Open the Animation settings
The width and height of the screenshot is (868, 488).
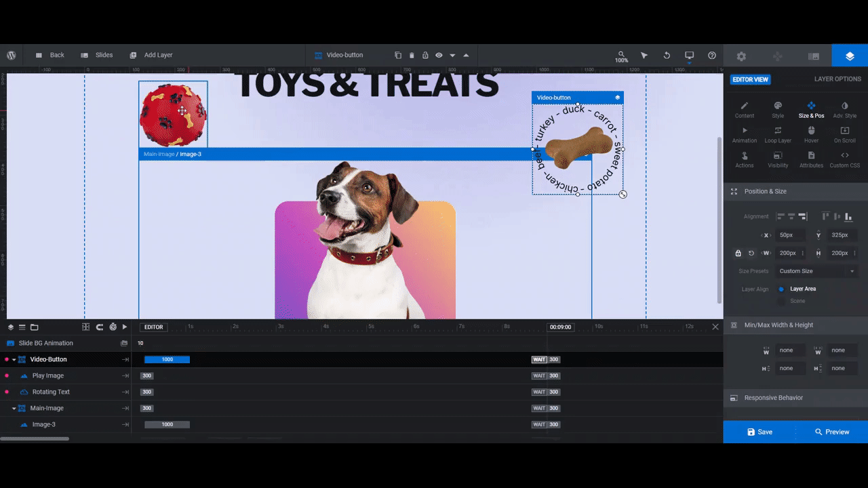(x=745, y=135)
